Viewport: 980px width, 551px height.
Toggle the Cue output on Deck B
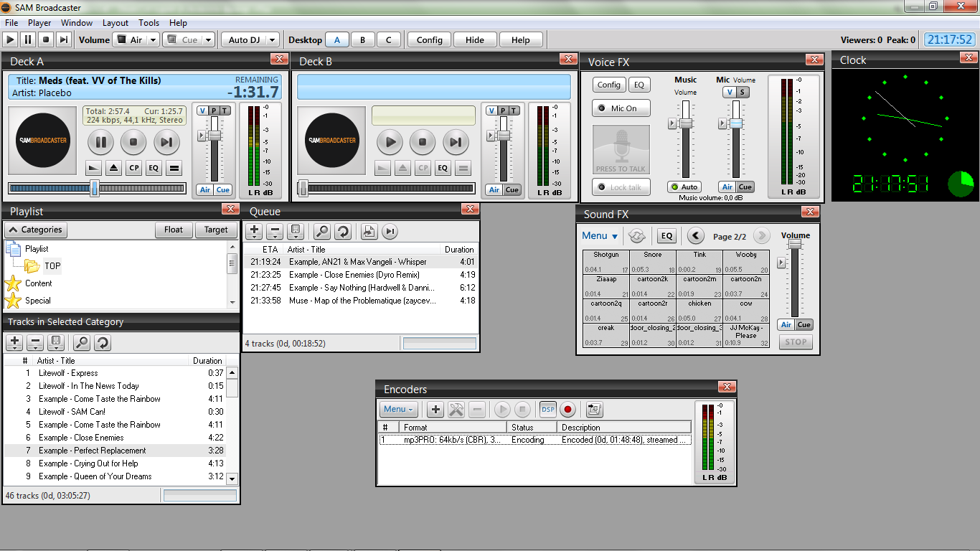(512, 190)
